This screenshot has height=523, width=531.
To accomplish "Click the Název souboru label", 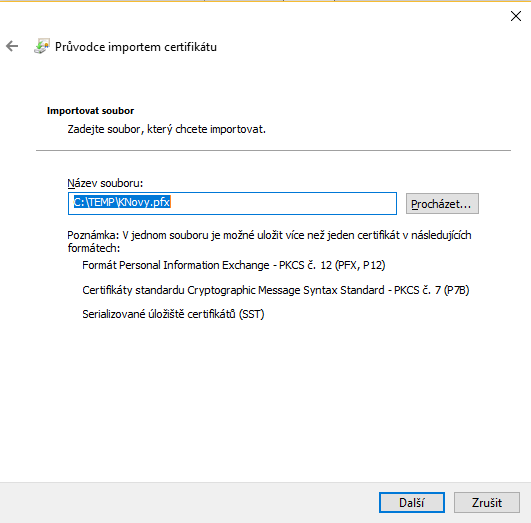I will 105,183.
